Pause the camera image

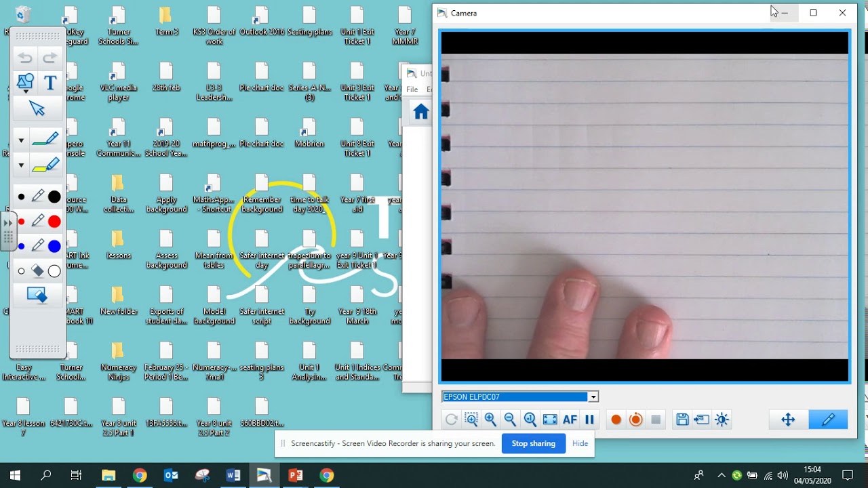pyautogui.click(x=589, y=420)
